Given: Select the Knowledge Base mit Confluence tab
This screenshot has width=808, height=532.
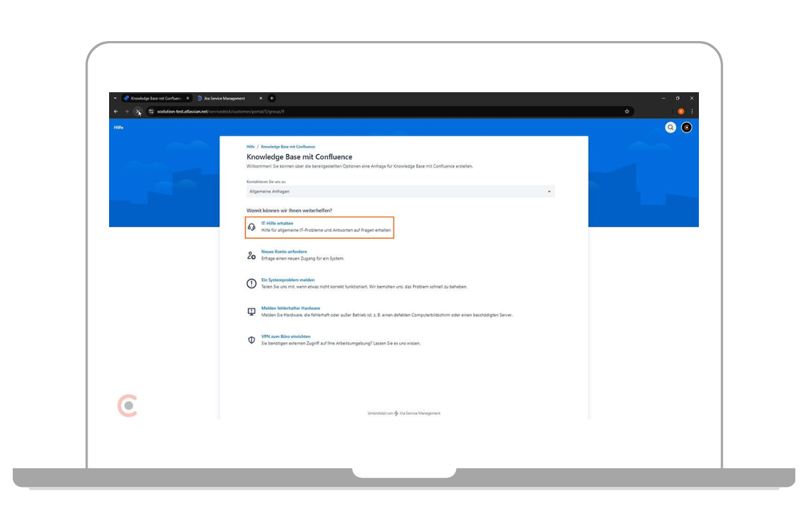Looking at the screenshot, I should click(155, 98).
